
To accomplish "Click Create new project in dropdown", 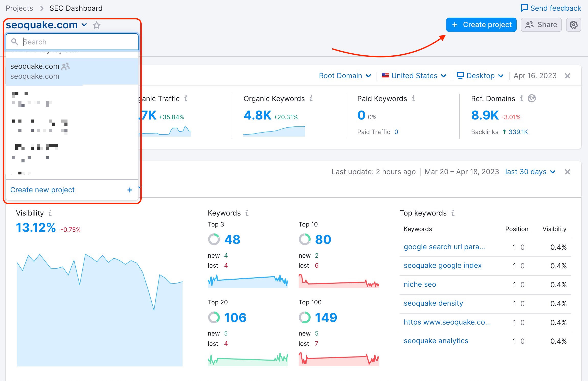I will [72, 190].
